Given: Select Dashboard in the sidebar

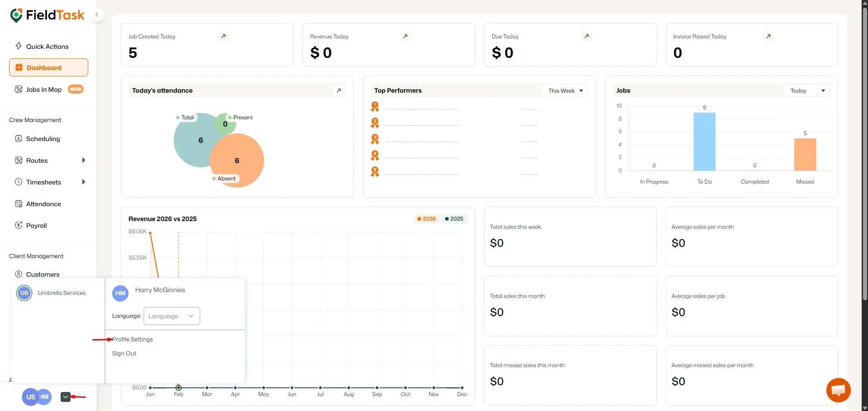Looking at the screenshot, I should (48, 67).
